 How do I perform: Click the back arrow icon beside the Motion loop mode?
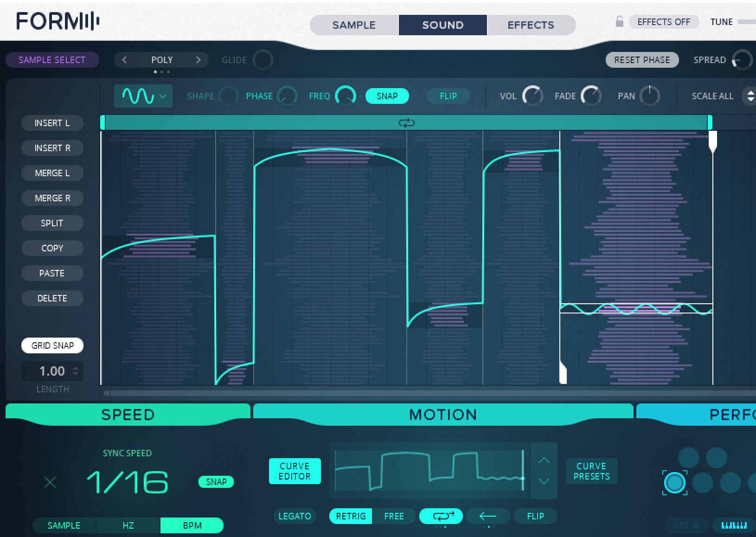click(x=487, y=516)
